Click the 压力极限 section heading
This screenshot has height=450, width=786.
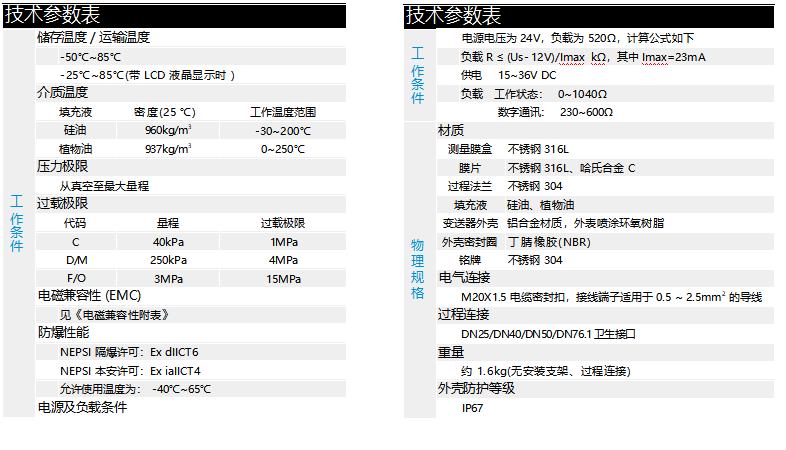tap(62, 167)
